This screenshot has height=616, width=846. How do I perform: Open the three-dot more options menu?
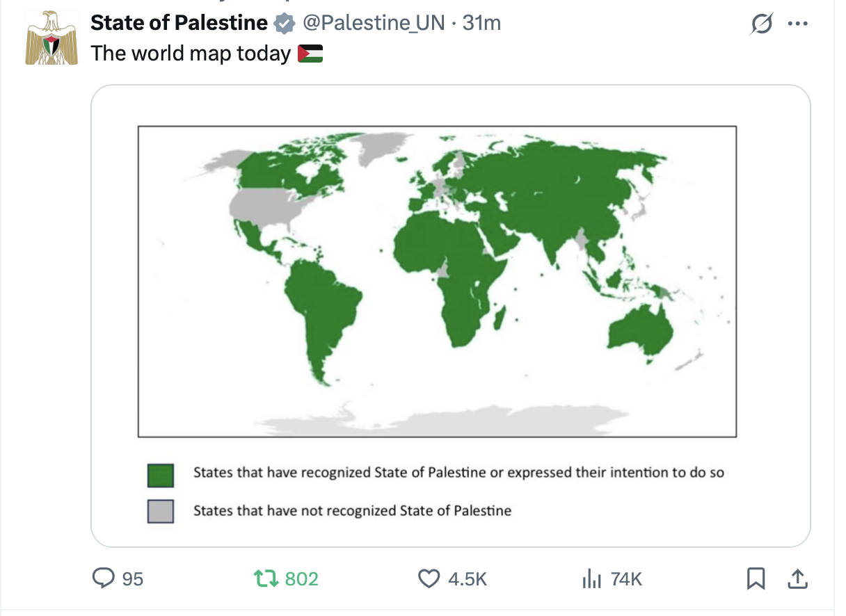point(797,24)
